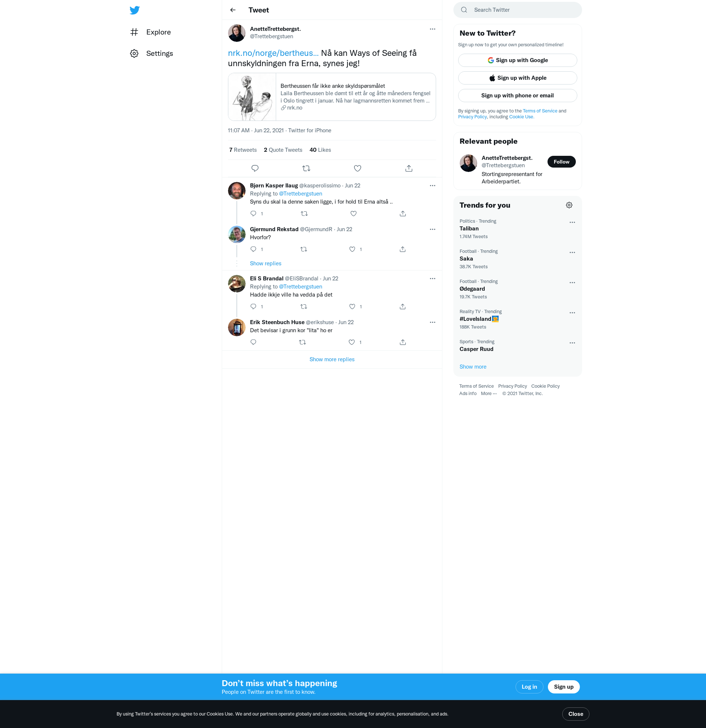This screenshot has width=706, height=728.
Task: Show replies under Gjermund Rekstad's tweet
Action: [265, 263]
